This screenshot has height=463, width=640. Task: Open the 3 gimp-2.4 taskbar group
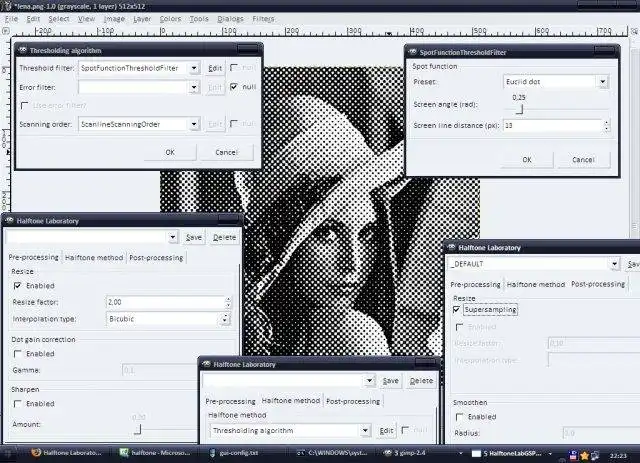(422, 453)
